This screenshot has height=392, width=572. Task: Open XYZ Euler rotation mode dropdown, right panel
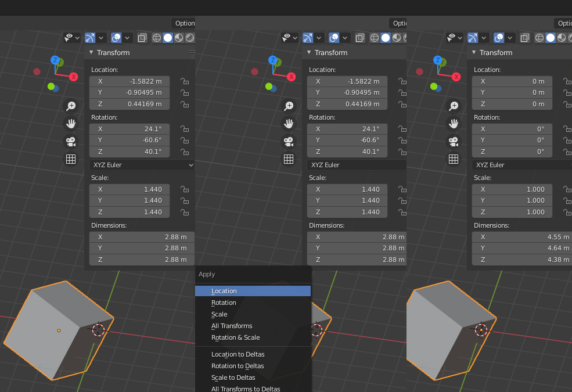[x=521, y=165]
